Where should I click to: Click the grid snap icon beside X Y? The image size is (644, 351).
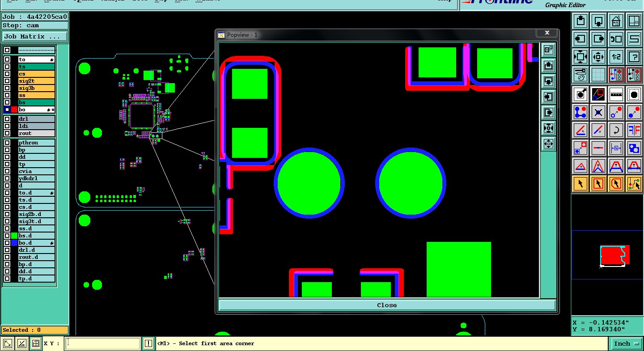(x=36, y=343)
